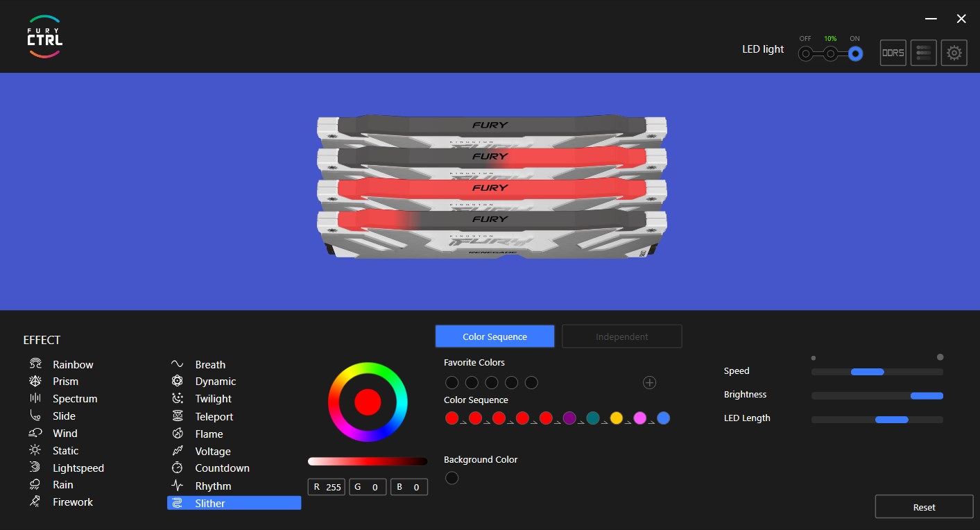The height and width of the screenshot is (530, 980).
Task: Pick the Rhythm effect icon
Action: coord(178,486)
